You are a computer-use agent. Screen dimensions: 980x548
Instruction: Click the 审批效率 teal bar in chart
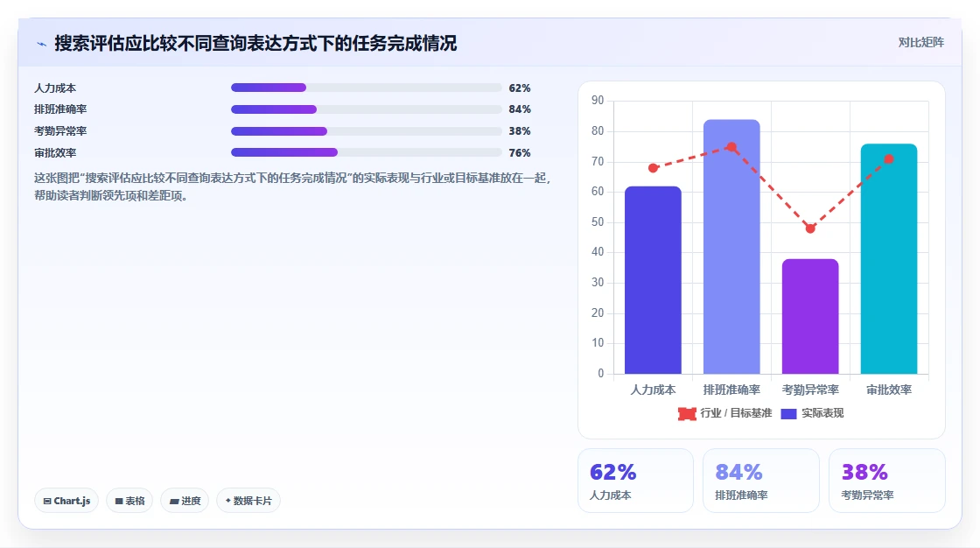(x=889, y=259)
